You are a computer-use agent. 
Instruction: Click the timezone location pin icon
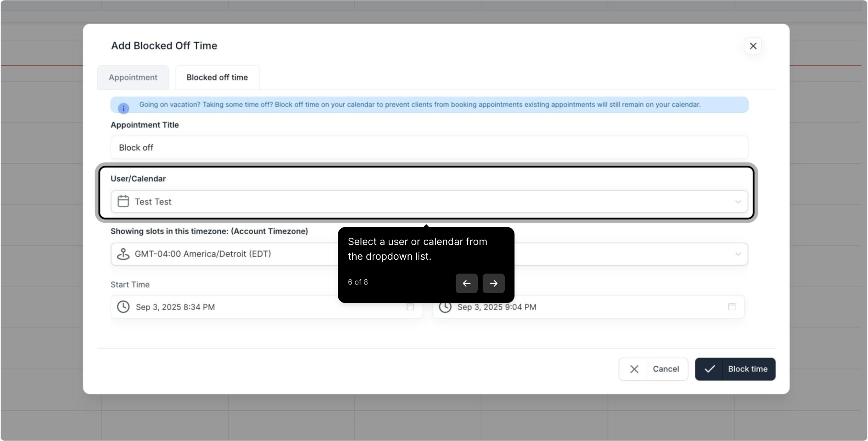click(123, 254)
